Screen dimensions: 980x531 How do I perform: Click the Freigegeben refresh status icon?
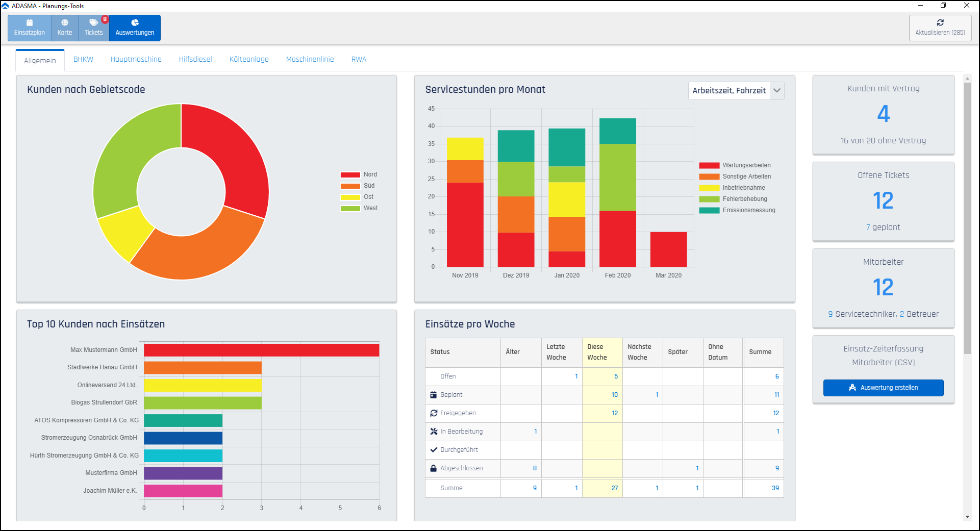point(434,413)
